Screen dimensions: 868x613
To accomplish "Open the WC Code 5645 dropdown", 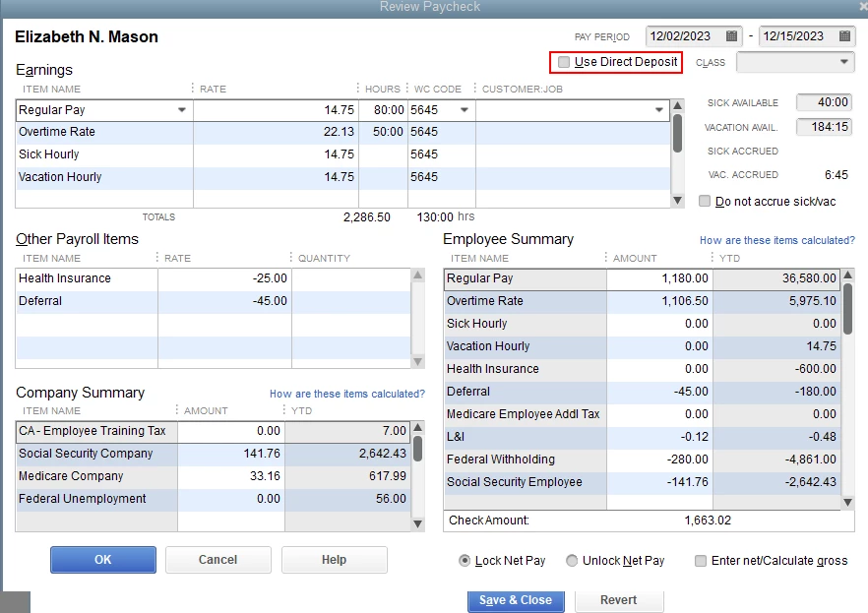I will [465, 110].
